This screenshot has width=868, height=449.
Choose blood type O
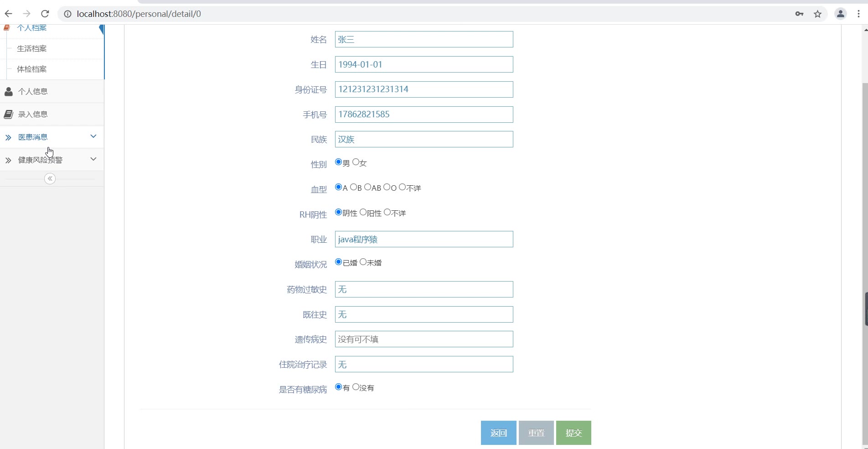(387, 187)
